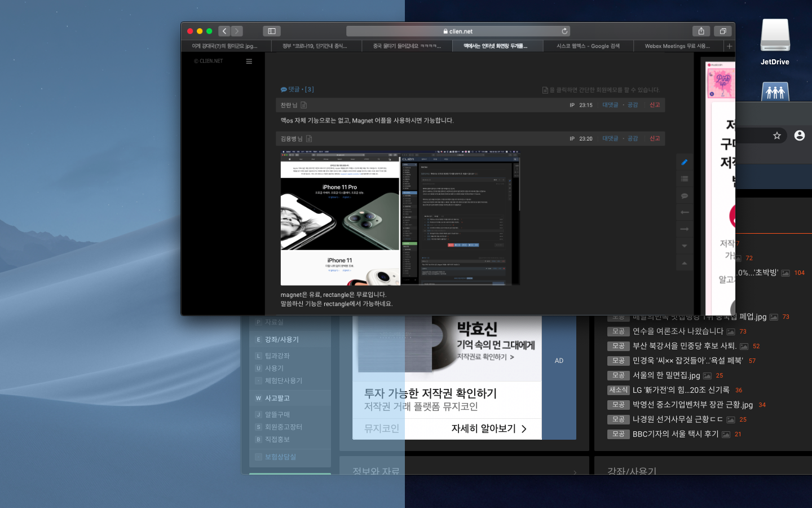
Task: Click the 새소식 tag next to the LG post
Action: point(619,390)
